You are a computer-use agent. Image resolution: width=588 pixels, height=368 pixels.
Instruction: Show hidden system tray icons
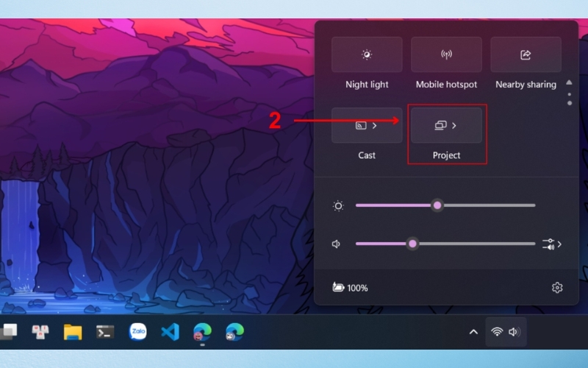point(473,333)
